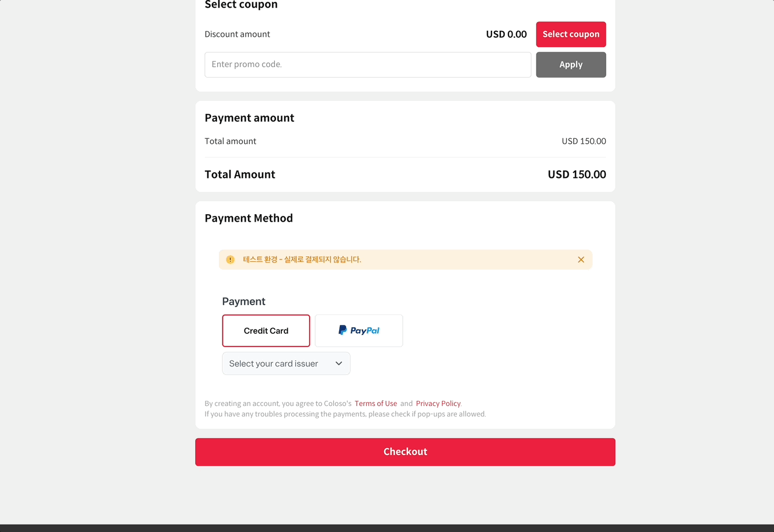
Task: Open the Privacy Policy link
Action: pos(438,404)
